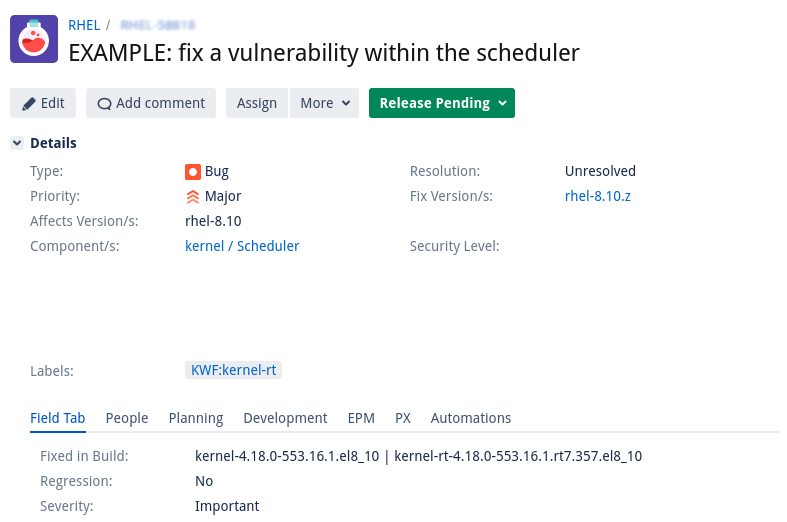Switch to the Planning tab

[x=195, y=418]
